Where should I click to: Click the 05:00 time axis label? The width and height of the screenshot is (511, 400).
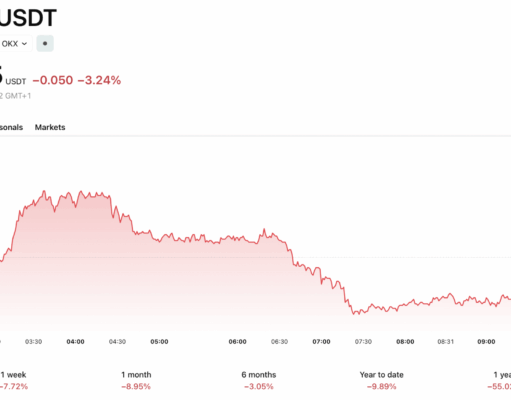(x=159, y=342)
